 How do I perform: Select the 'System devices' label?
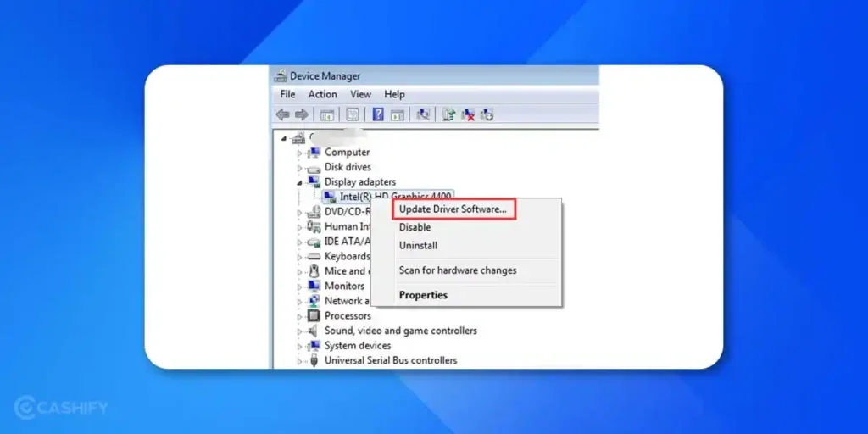pos(358,346)
